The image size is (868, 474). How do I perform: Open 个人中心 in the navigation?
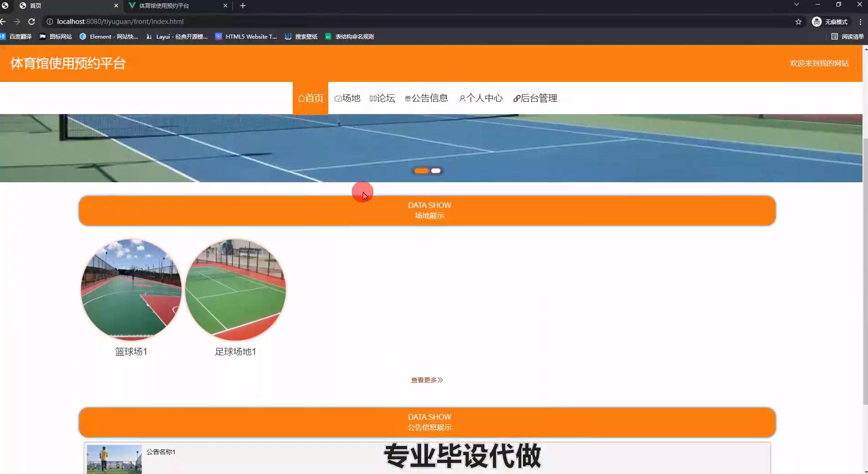pos(481,98)
